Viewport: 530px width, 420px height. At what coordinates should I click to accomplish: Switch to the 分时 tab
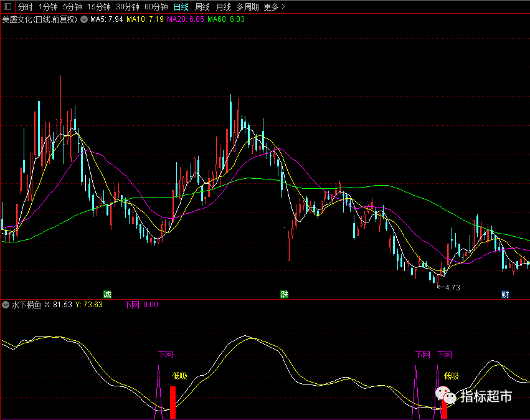(26, 7)
